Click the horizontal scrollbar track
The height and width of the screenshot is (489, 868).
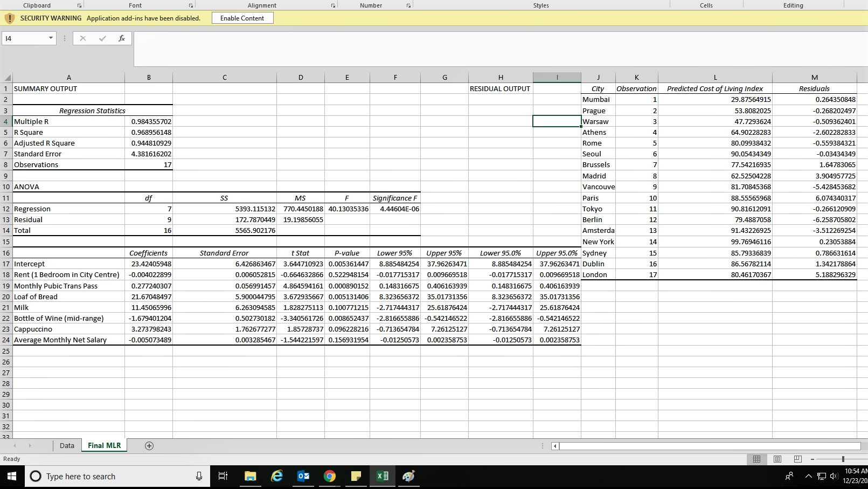click(x=710, y=446)
